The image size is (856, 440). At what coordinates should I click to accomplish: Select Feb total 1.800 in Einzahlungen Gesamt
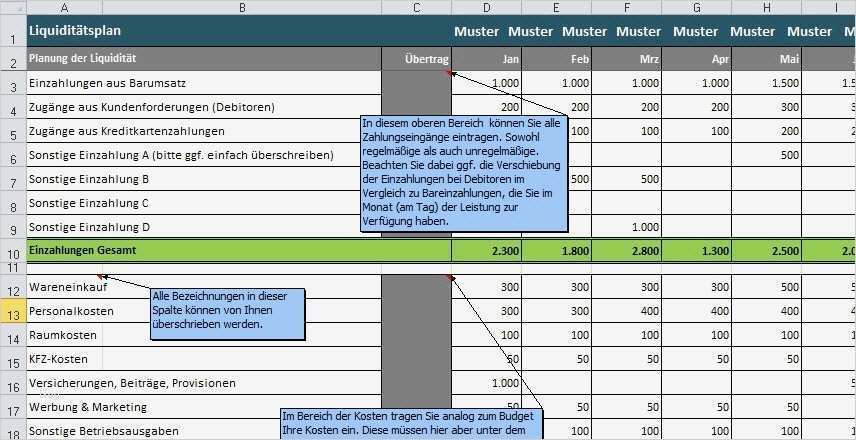[556, 251]
